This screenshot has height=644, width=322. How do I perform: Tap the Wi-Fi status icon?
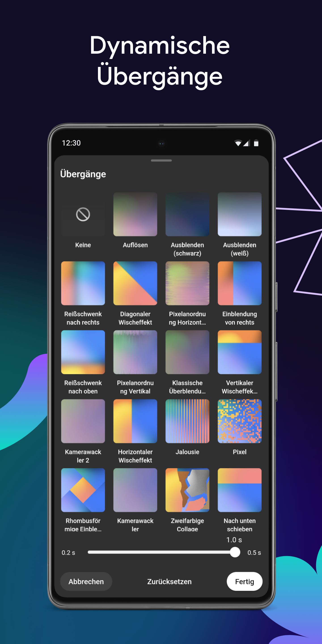(238, 143)
